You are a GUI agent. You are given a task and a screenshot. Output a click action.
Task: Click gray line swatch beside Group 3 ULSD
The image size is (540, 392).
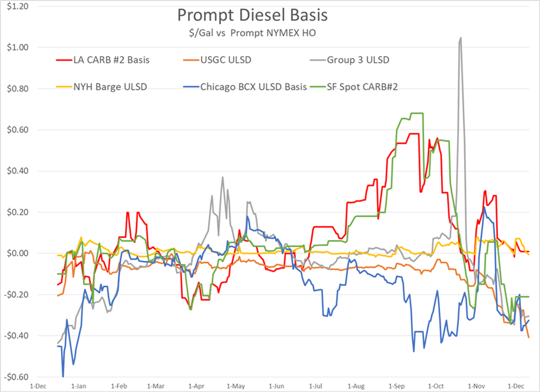[x=318, y=60]
